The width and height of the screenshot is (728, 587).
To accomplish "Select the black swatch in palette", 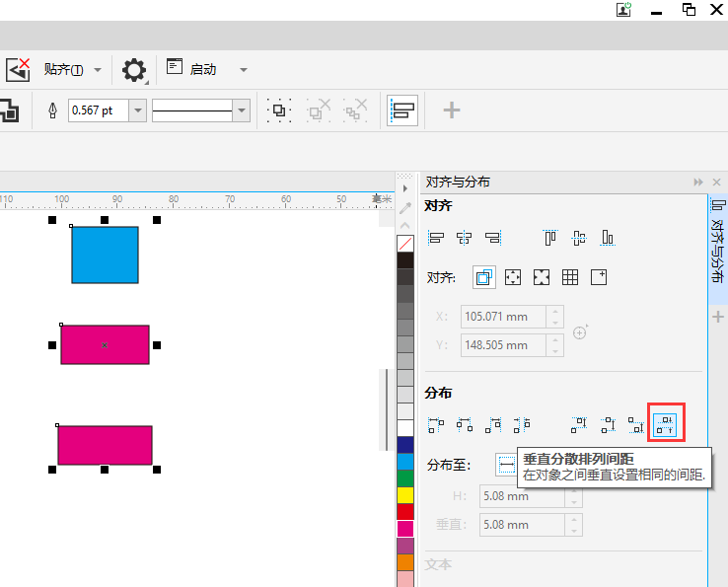I will [x=405, y=260].
